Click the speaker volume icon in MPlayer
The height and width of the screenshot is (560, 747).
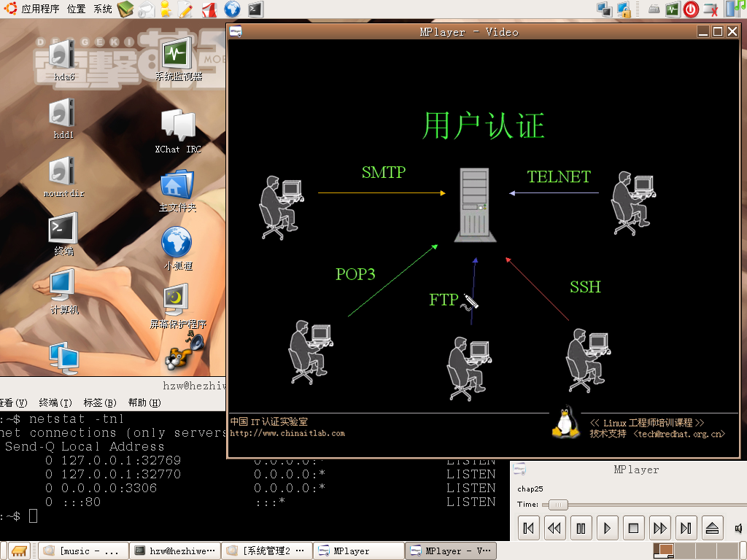click(x=738, y=528)
